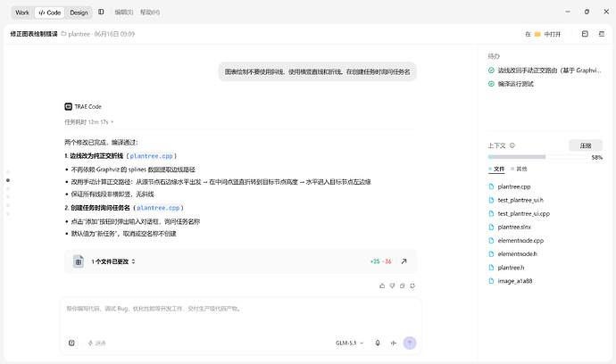The width and height of the screenshot is (616, 364).
Task: Open the GLM-5.1 model dropdown
Action: 350,343
